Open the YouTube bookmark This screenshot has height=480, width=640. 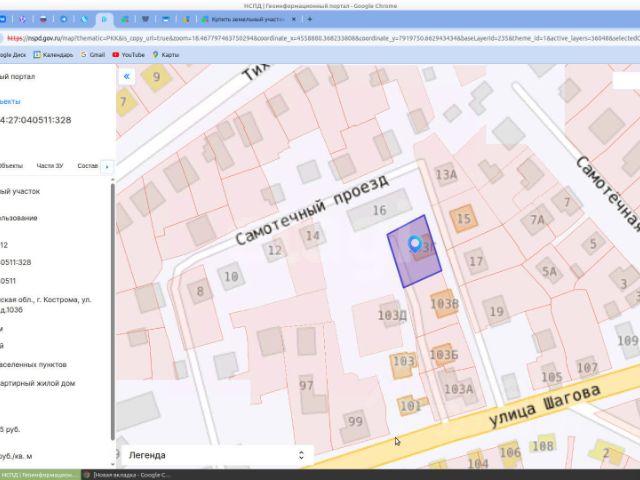[129, 55]
